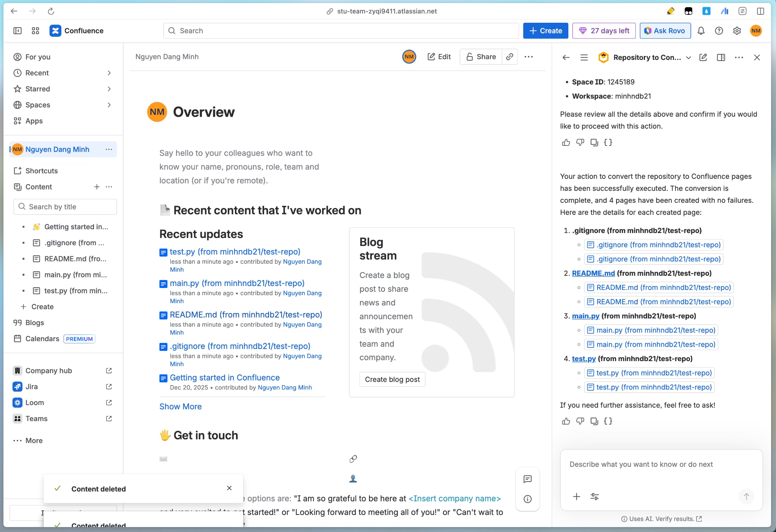Open Show More link
The height and width of the screenshot is (532, 776).
[x=180, y=406]
